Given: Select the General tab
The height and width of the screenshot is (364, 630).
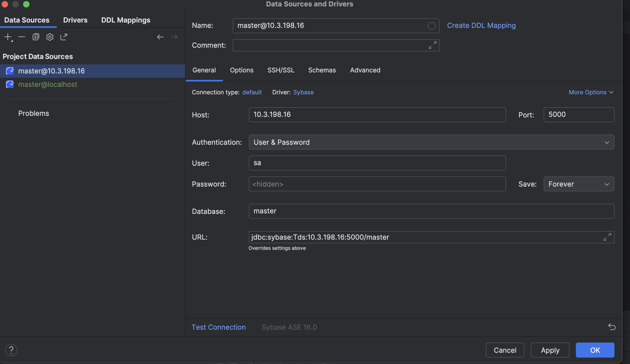Looking at the screenshot, I should (204, 70).
